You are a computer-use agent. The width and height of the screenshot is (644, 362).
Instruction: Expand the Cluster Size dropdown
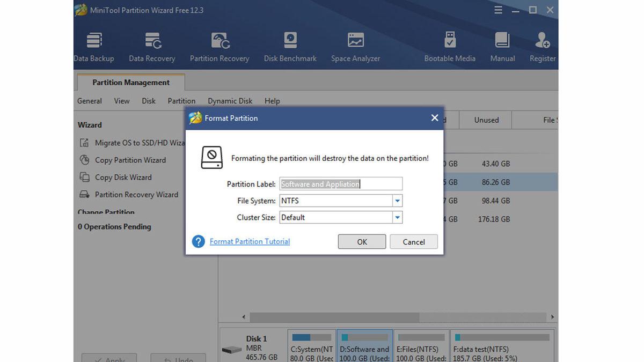click(x=397, y=217)
